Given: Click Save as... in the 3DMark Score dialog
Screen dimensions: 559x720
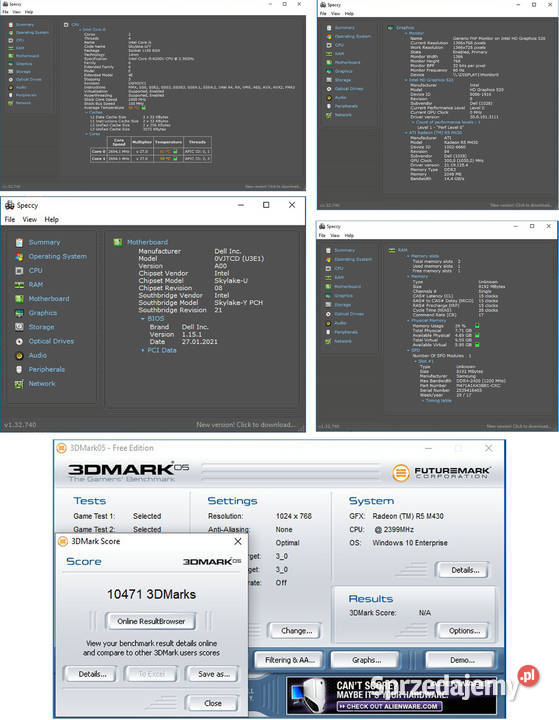Looking at the screenshot, I should (x=213, y=674).
